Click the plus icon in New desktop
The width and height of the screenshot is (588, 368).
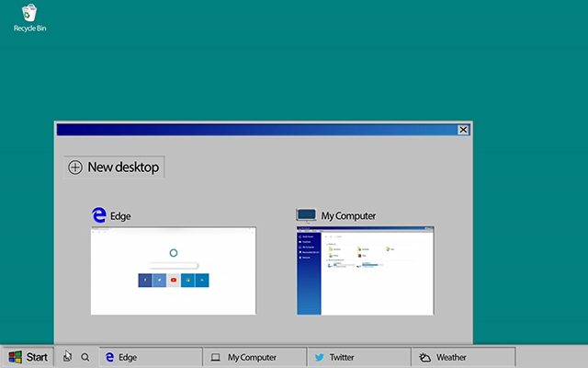pyautogui.click(x=75, y=167)
